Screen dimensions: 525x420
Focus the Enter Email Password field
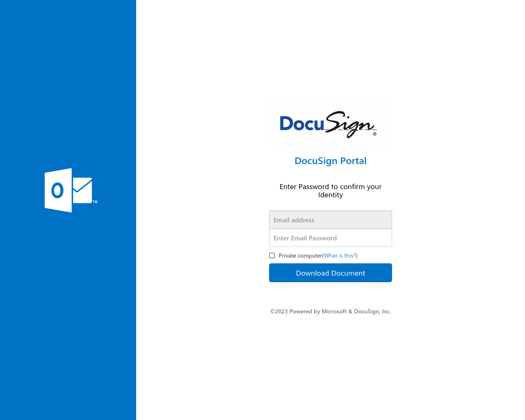tap(331, 238)
